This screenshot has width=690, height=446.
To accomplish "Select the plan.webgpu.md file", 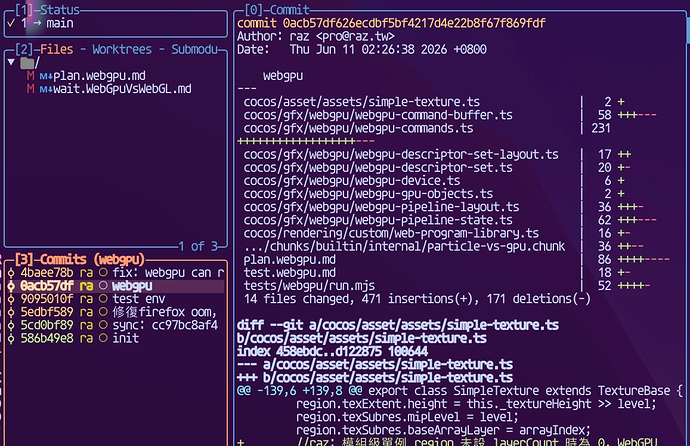I will (99, 76).
